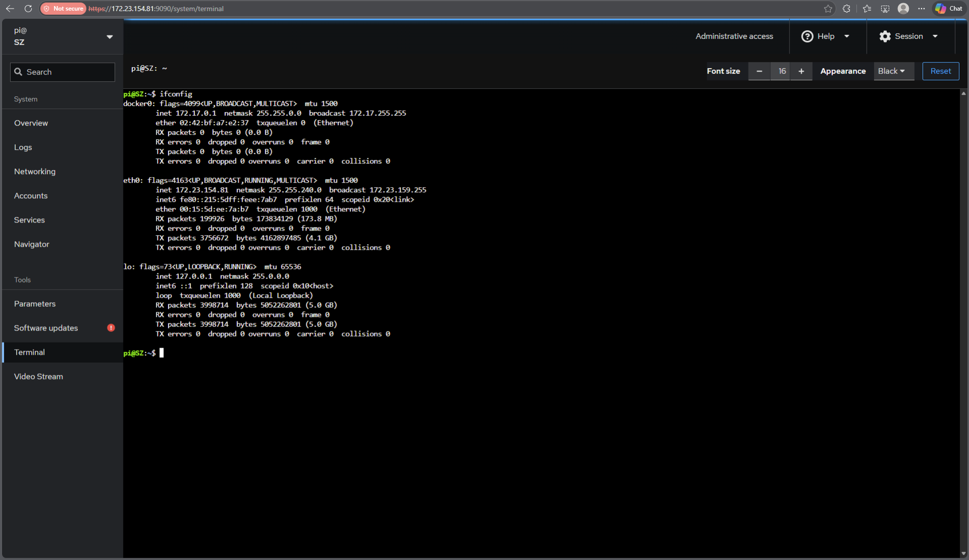Select the Video Stream sidebar item
Viewport: 969px width, 560px height.
pos(38,376)
